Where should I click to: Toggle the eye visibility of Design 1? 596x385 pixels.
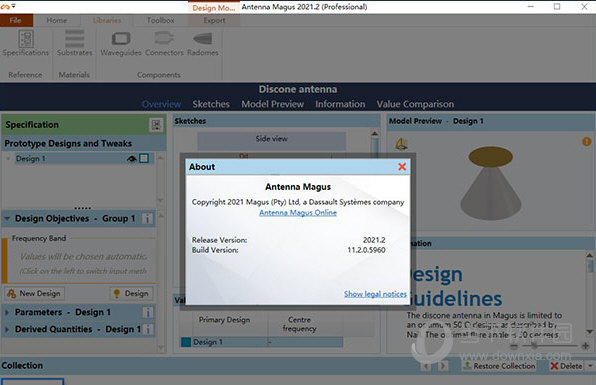tap(132, 159)
